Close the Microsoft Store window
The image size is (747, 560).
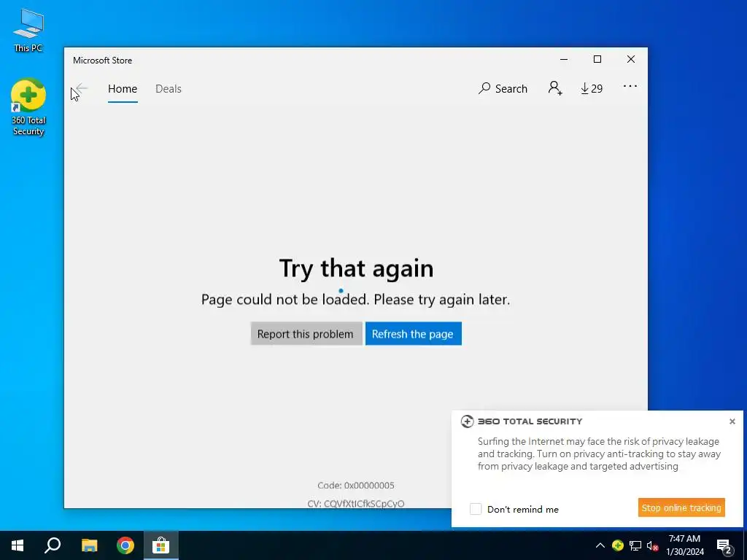[x=631, y=60]
